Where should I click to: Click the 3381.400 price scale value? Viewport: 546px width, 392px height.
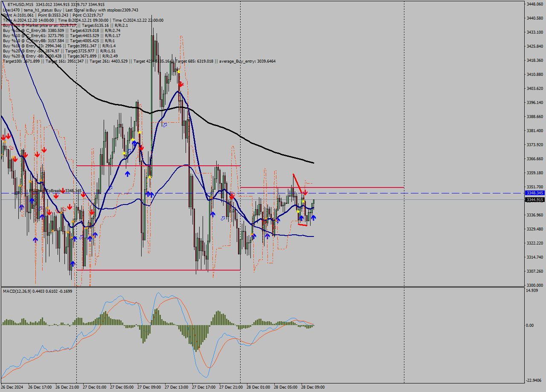[534, 130]
